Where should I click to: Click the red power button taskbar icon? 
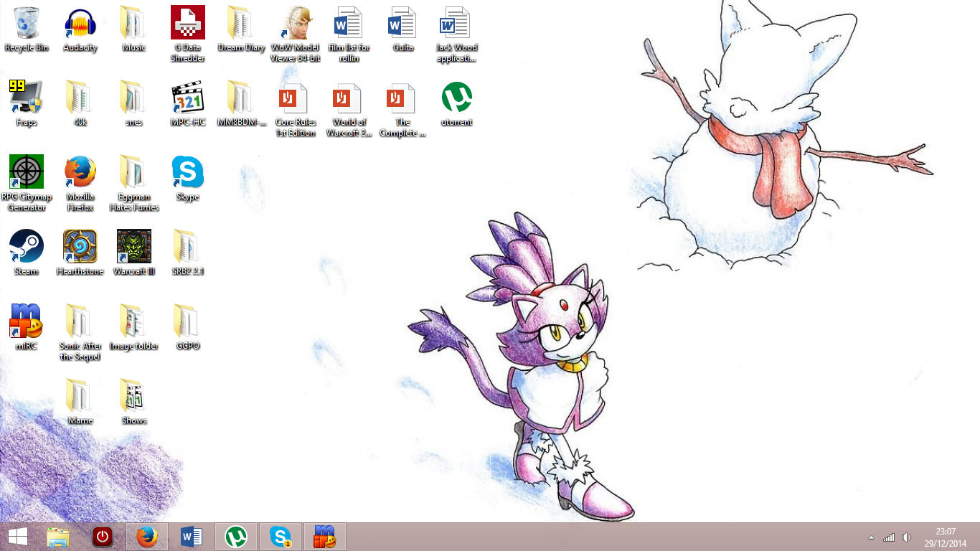[103, 537]
